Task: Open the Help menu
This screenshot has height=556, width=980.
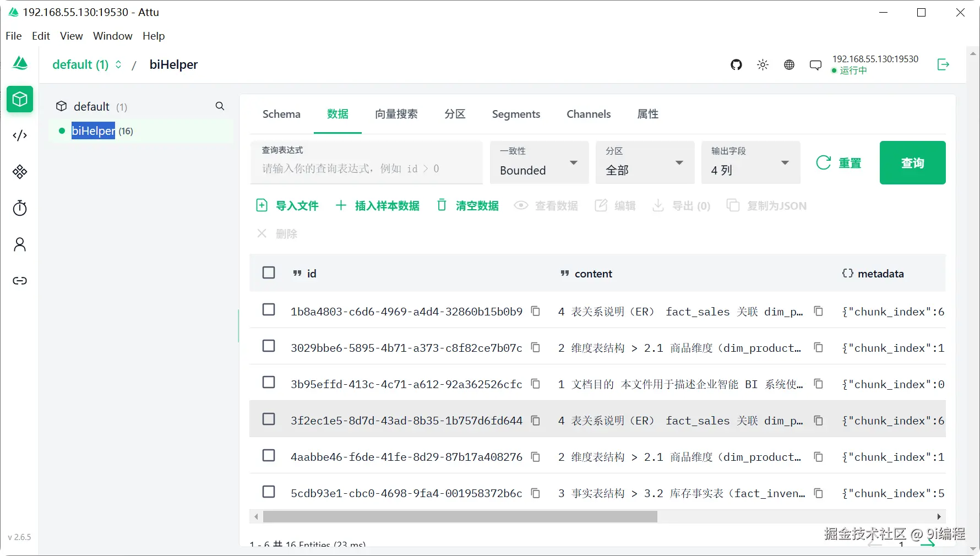Action: tap(154, 36)
